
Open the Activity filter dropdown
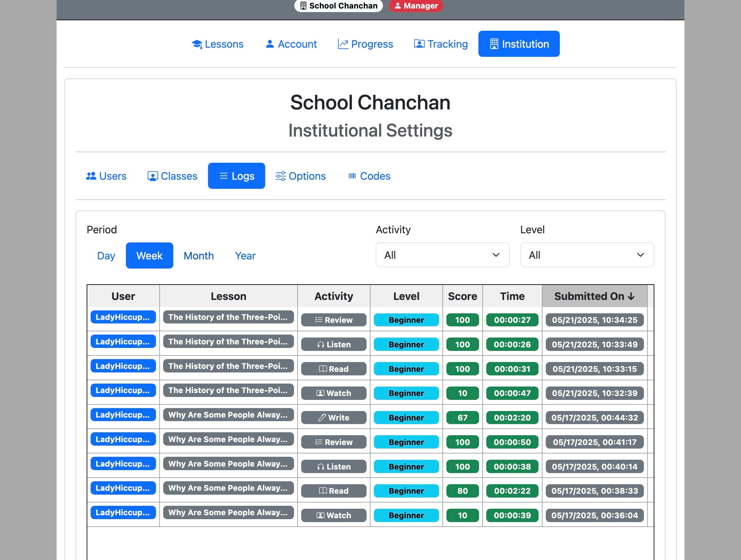click(x=442, y=255)
